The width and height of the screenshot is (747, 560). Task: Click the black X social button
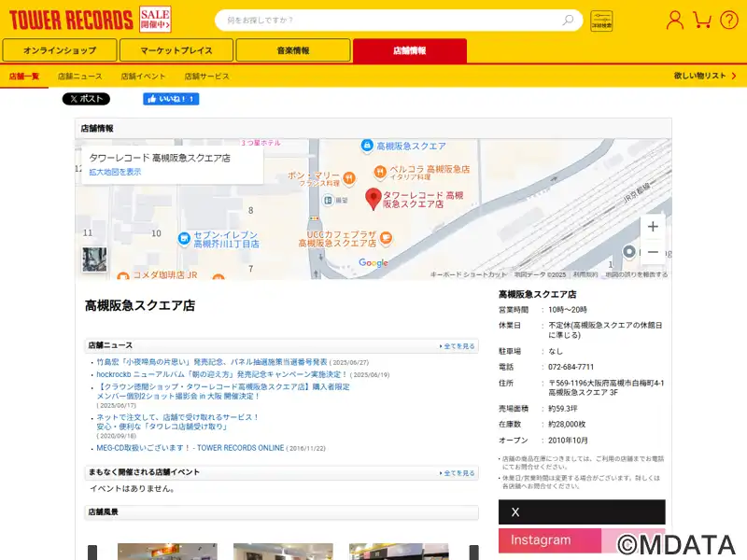coord(582,511)
